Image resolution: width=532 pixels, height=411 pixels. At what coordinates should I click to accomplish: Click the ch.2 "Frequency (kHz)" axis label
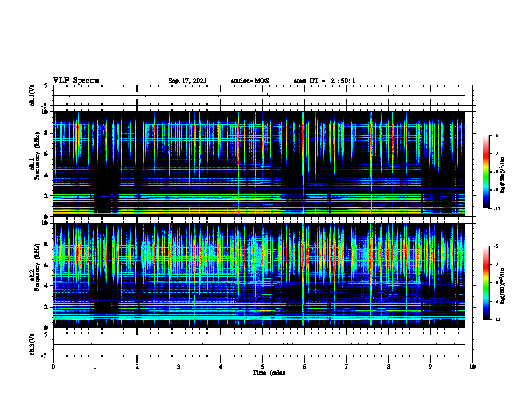pos(37,267)
